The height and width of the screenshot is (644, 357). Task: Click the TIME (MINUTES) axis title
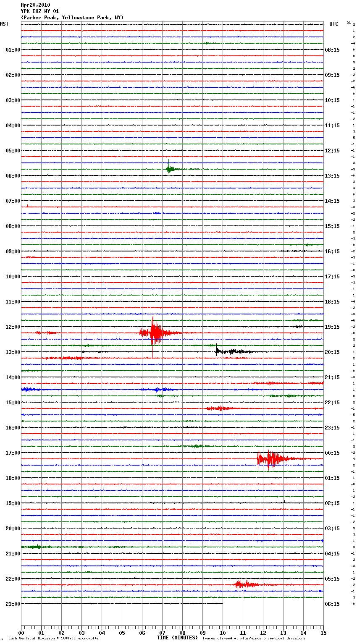tap(177, 638)
